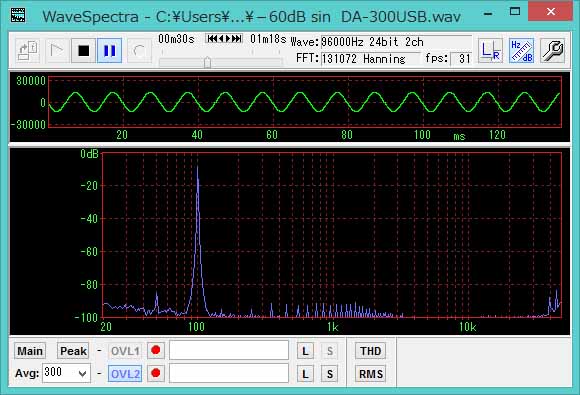
Task: Click the play button in the toolbar
Action: pyautogui.click(x=56, y=51)
